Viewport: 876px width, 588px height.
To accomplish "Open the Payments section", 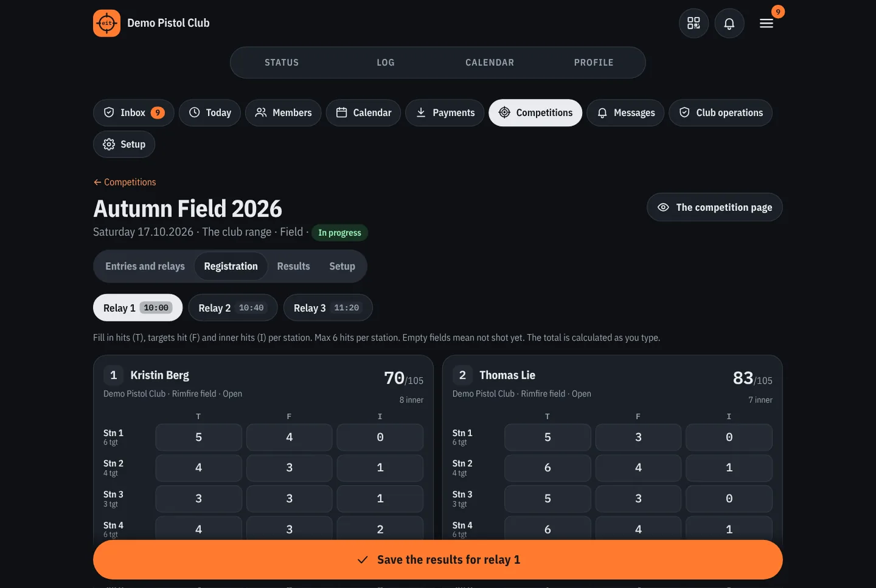I will tap(445, 112).
